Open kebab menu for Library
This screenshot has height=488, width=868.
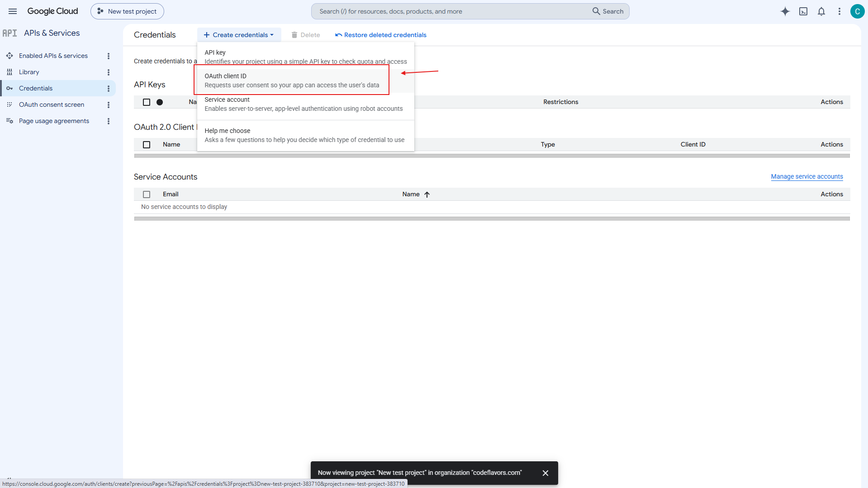coord(109,72)
